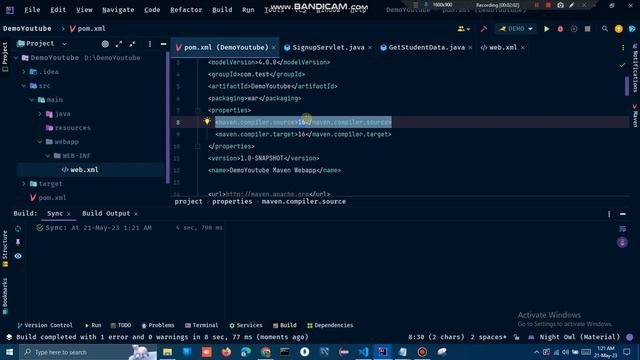Open editor tabs kebab menu
640x360 pixels.
tap(623, 48)
